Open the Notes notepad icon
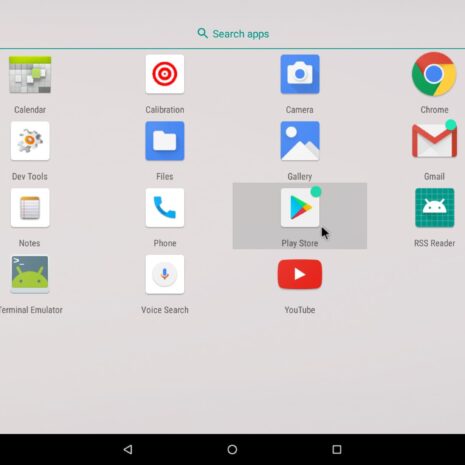The width and height of the screenshot is (465, 465). 30,208
